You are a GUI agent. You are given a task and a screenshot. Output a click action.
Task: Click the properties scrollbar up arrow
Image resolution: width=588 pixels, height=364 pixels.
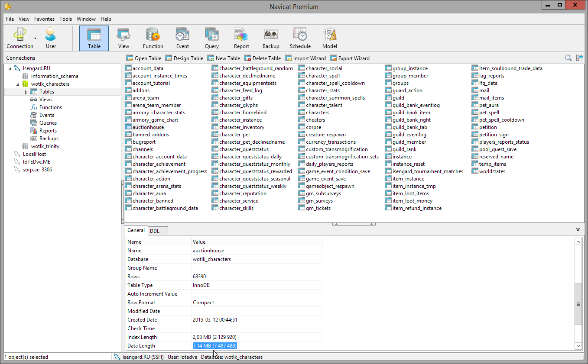click(x=578, y=242)
